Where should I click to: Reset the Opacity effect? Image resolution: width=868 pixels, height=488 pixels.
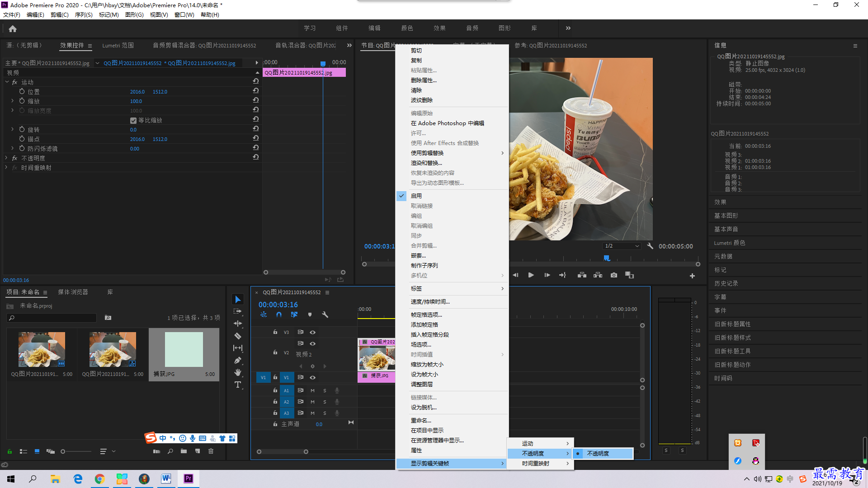point(256,157)
